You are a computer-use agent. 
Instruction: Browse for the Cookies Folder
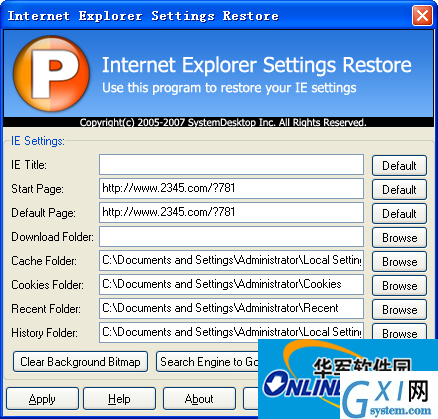[x=399, y=285]
